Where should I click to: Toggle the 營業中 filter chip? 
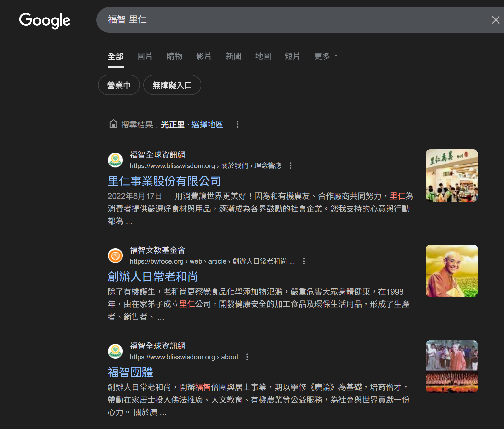click(119, 85)
